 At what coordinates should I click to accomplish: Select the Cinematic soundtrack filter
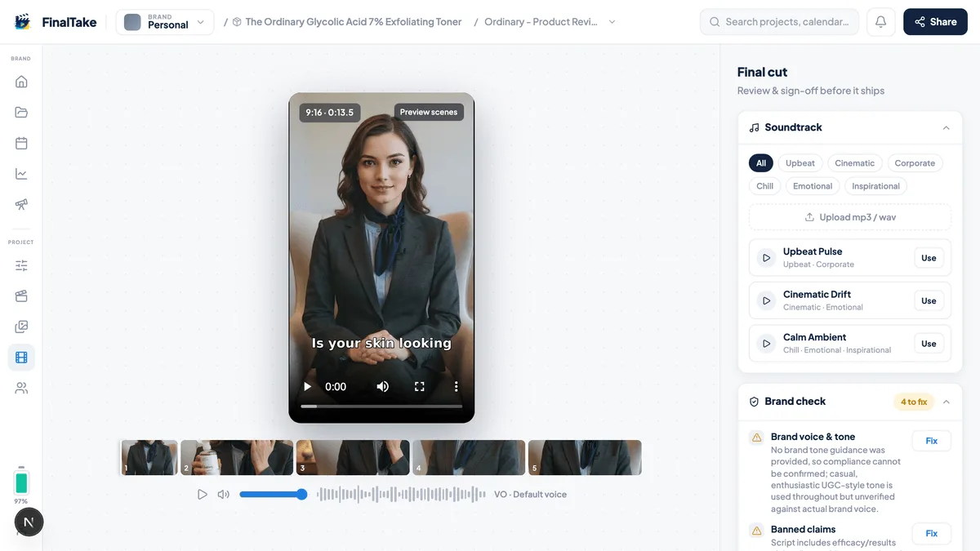(x=854, y=163)
